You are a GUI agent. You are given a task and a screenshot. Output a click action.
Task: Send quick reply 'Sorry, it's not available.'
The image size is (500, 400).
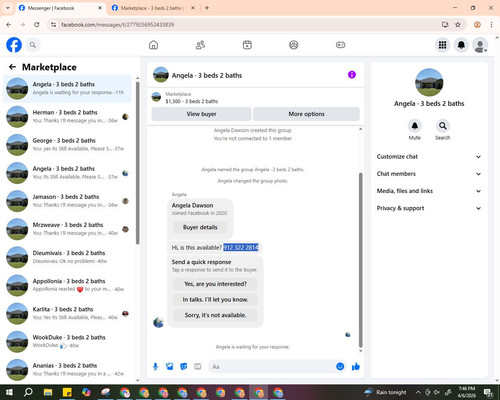pos(215,315)
